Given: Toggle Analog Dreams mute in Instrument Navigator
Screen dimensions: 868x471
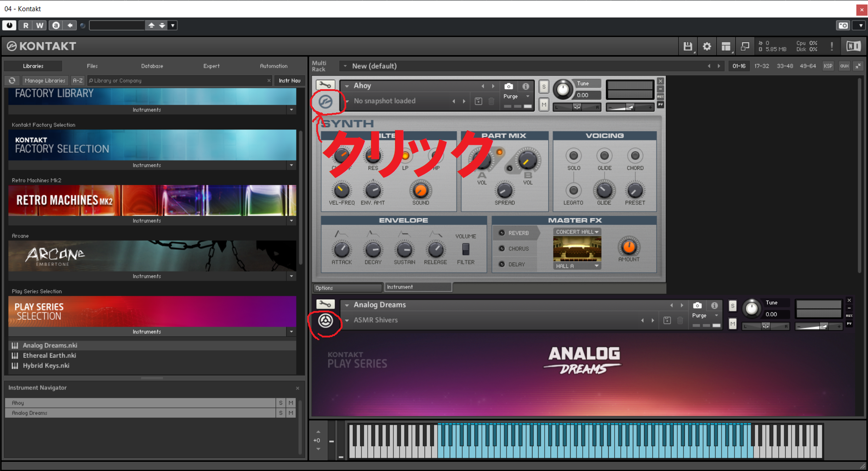Looking at the screenshot, I should 291,413.
